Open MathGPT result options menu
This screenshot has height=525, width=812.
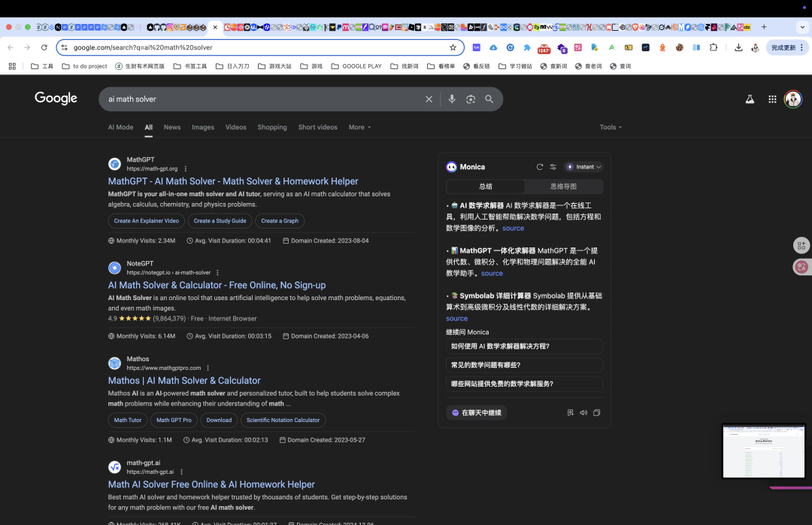click(186, 169)
